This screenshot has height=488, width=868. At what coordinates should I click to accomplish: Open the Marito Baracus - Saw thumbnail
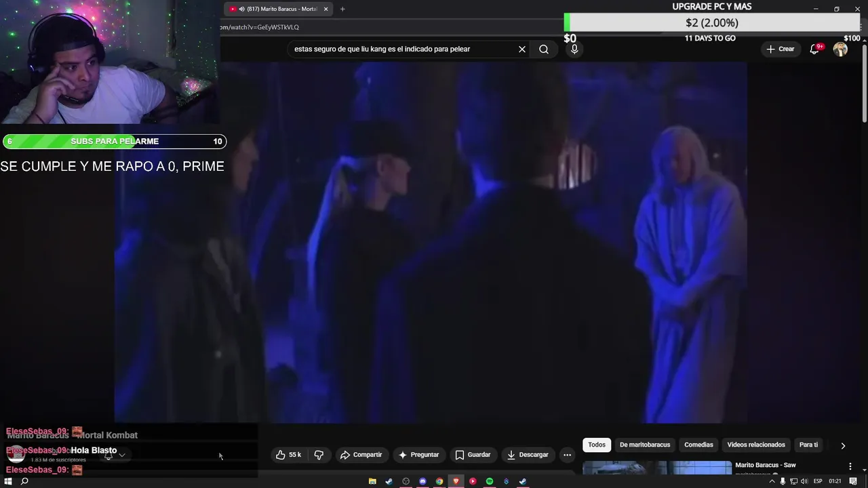point(657,468)
